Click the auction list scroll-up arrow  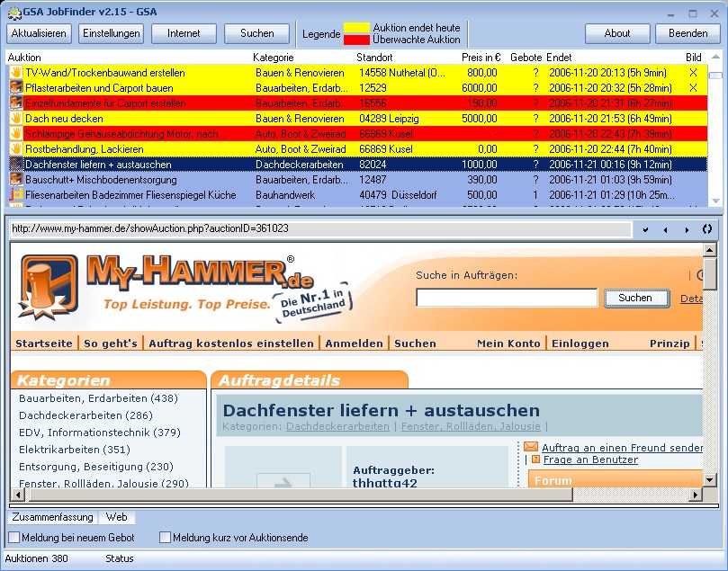point(715,57)
